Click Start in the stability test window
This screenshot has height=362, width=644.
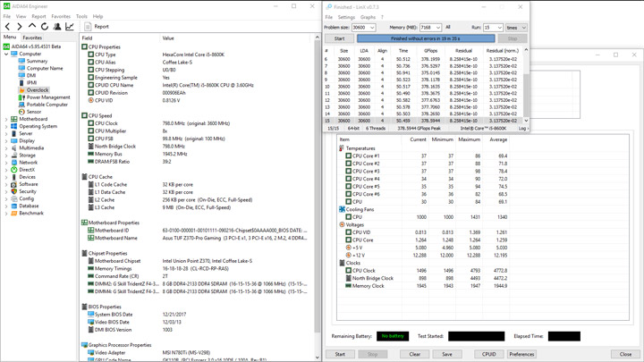[340, 354]
